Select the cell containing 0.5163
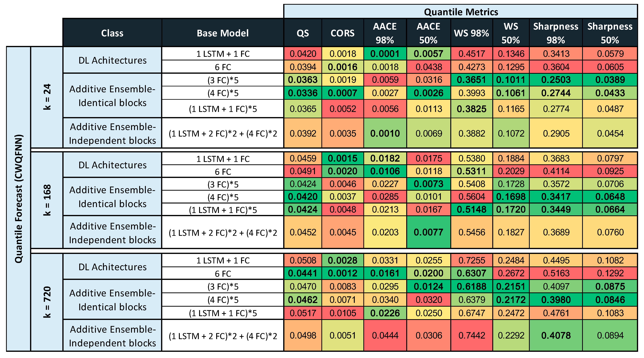The image size is (644, 358). click(556, 273)
